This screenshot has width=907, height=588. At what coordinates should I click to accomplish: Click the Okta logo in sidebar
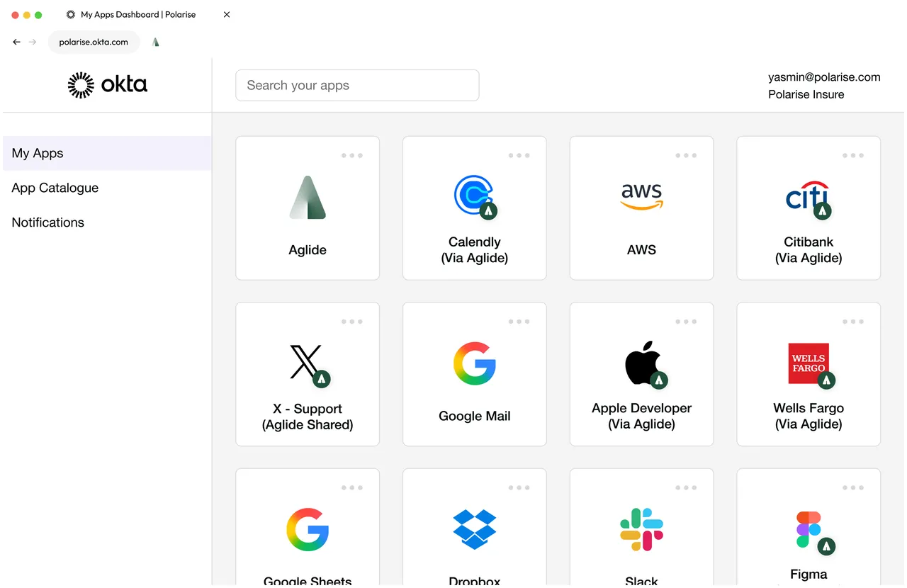[108, 85]
